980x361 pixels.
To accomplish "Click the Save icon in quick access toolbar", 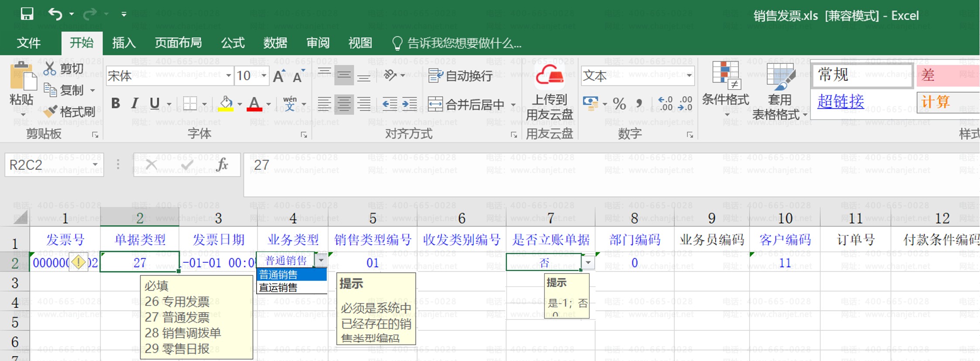I will (x=27, y=14).
